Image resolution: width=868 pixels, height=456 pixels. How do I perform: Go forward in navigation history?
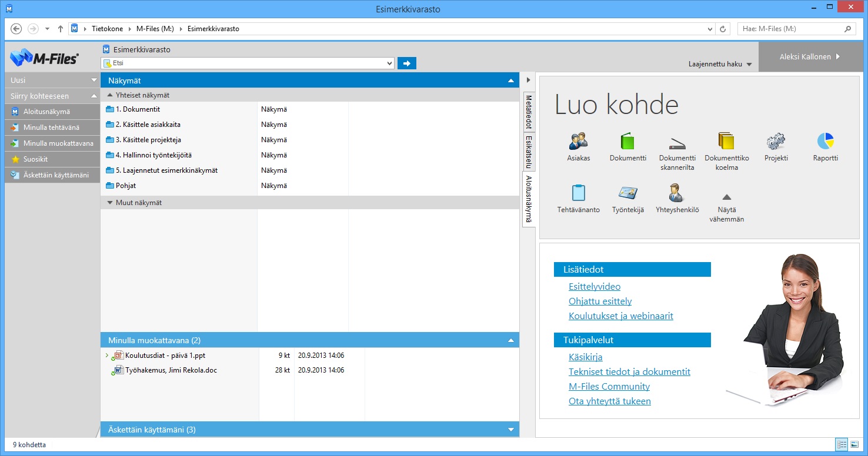click(34, 29)
